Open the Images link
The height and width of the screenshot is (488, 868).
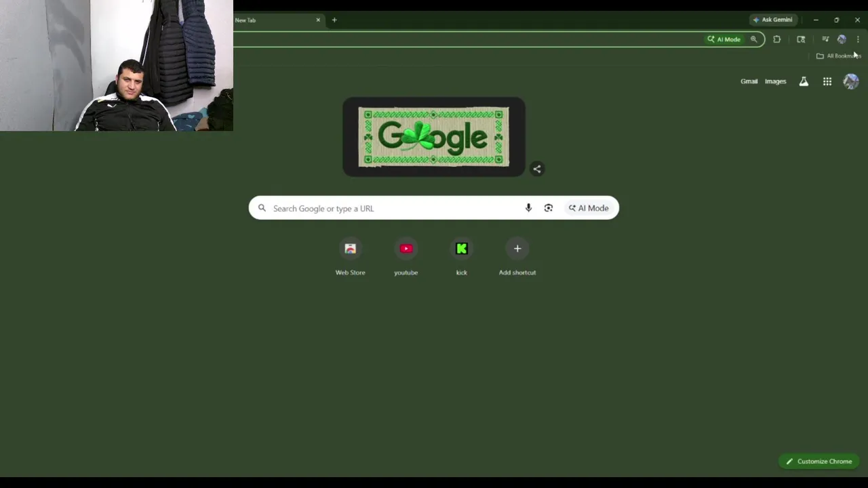tap(775, 81)
